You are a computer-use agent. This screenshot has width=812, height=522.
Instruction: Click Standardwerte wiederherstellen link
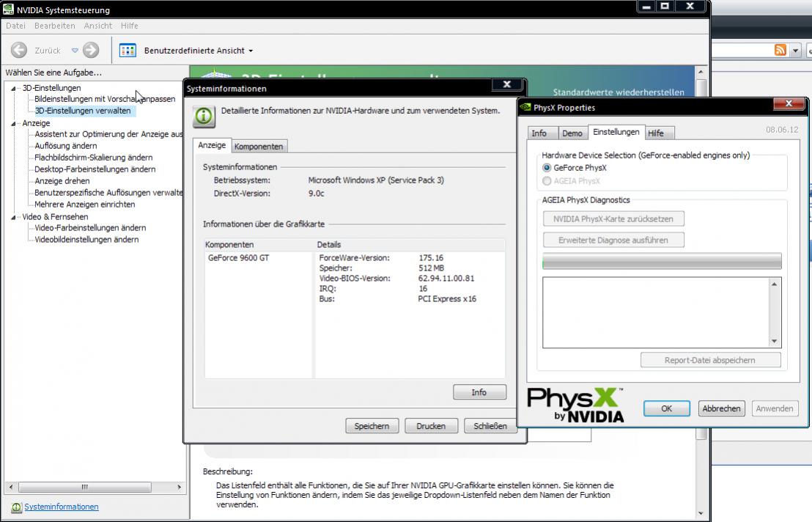click(619, 92)
